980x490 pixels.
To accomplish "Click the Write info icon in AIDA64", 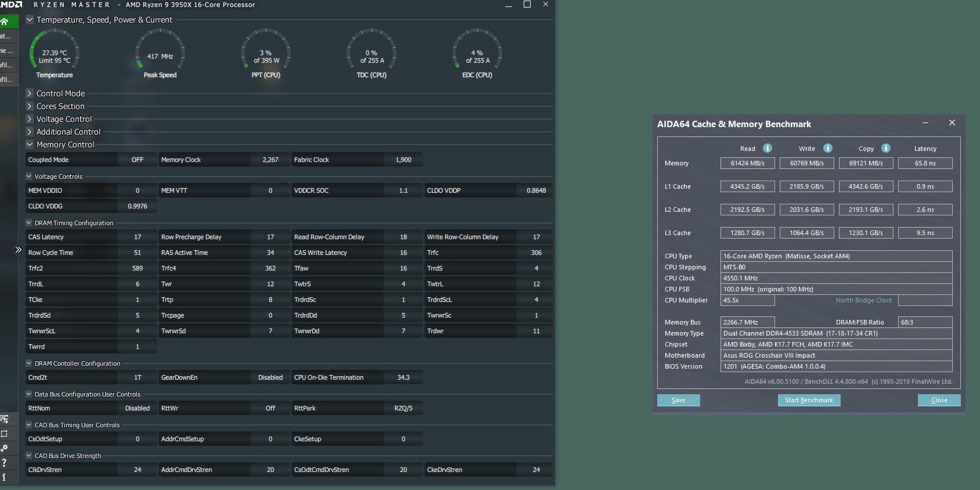I will 828,148.
